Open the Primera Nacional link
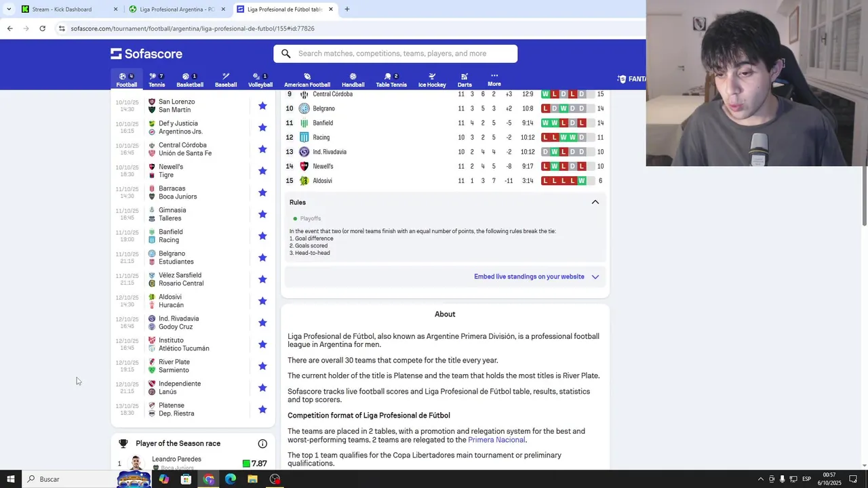 (496, 440)
